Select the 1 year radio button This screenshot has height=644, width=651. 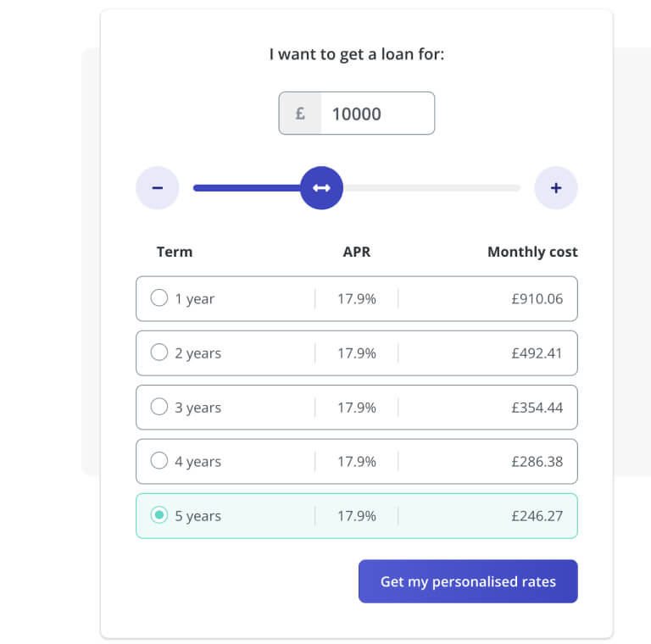159,298
